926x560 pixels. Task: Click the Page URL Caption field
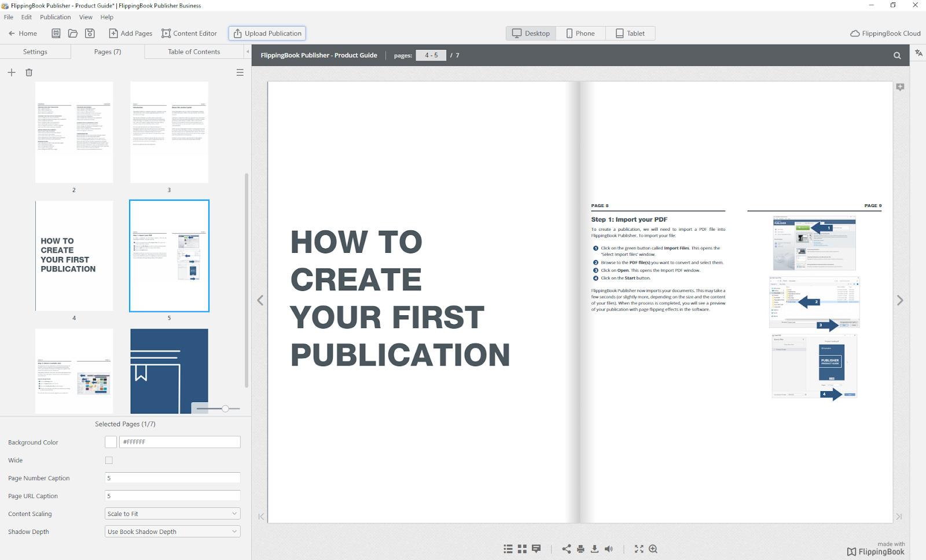(172, 496)
